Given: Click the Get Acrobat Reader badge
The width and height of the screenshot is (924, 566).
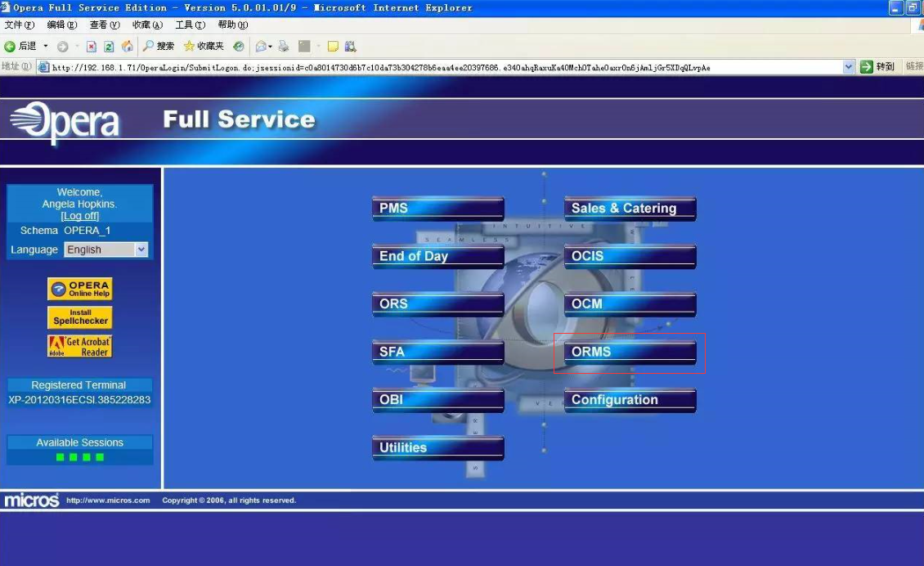Looking at the screenshot, I should (x=80, y=346).
